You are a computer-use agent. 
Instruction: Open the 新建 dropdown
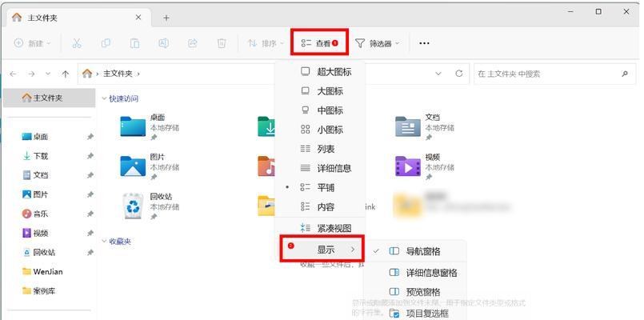pyautogui.click(x=33, y=43)
